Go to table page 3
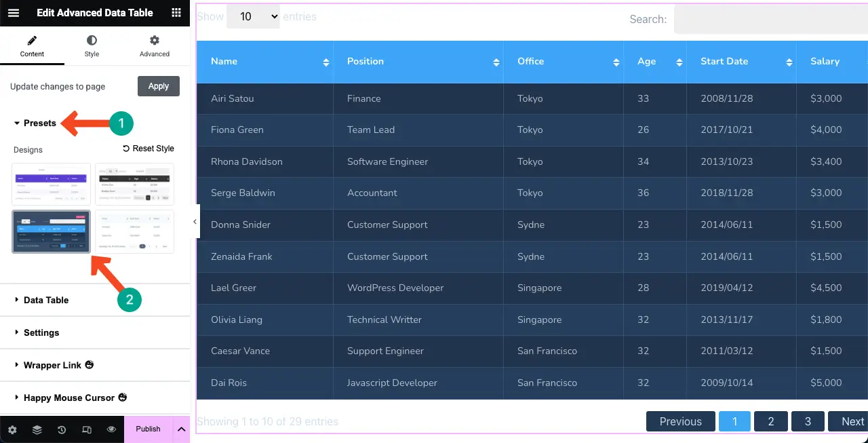Viewport: 868px width, 443px height. coord(808,421)
